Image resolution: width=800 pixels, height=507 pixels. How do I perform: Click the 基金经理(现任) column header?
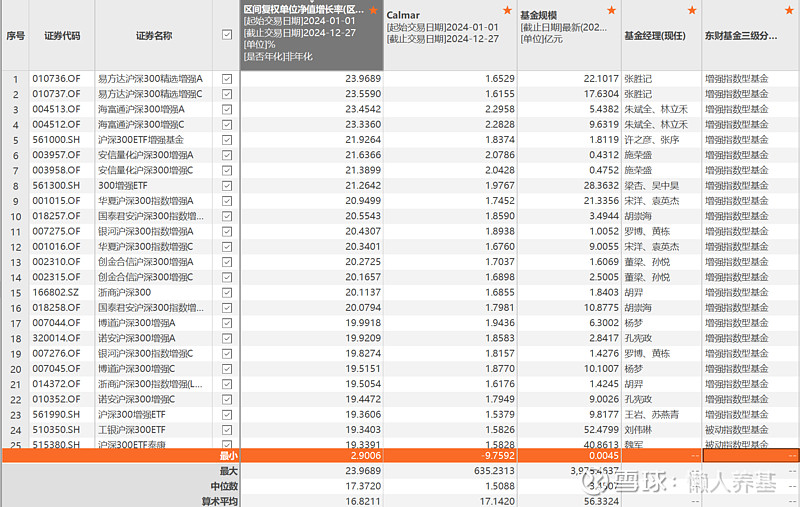click(x=661, y=35)
